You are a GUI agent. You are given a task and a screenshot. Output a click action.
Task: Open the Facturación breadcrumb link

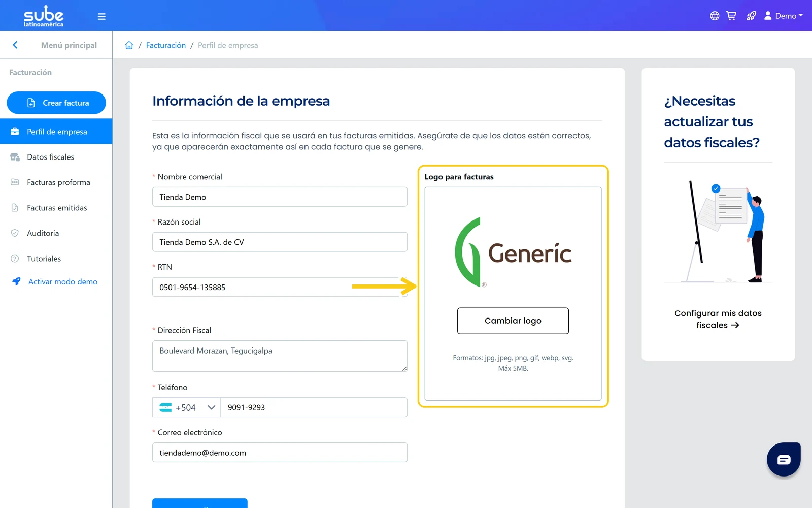pyautogui.click(x=166, y=45)
